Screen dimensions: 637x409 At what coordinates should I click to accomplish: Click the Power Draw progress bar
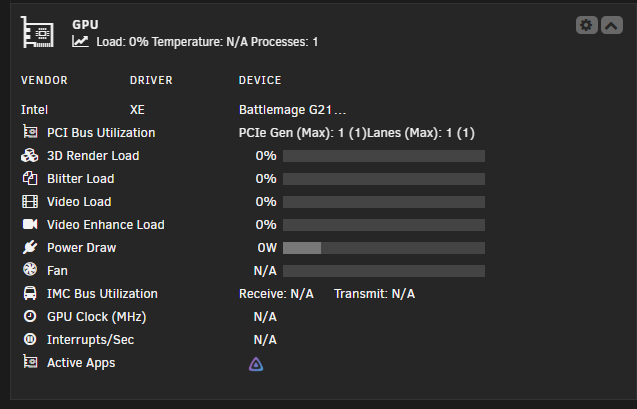coord(384,248)
